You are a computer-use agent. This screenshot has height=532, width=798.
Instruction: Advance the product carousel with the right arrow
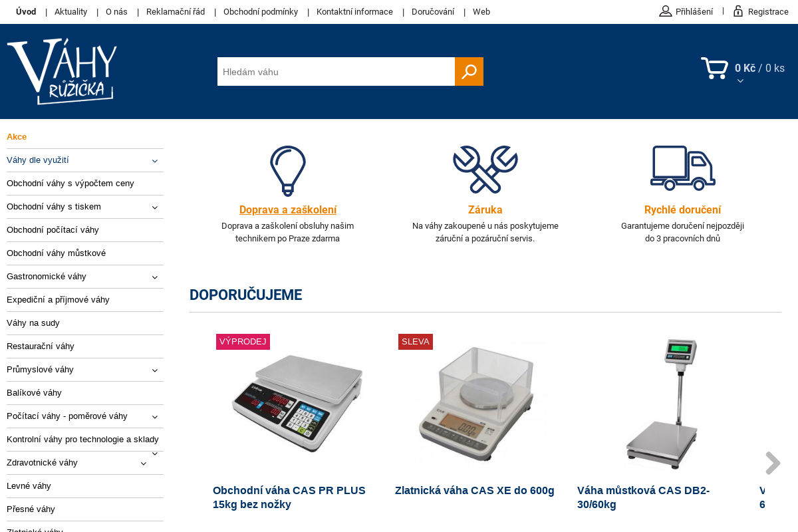tap(772, 463)
